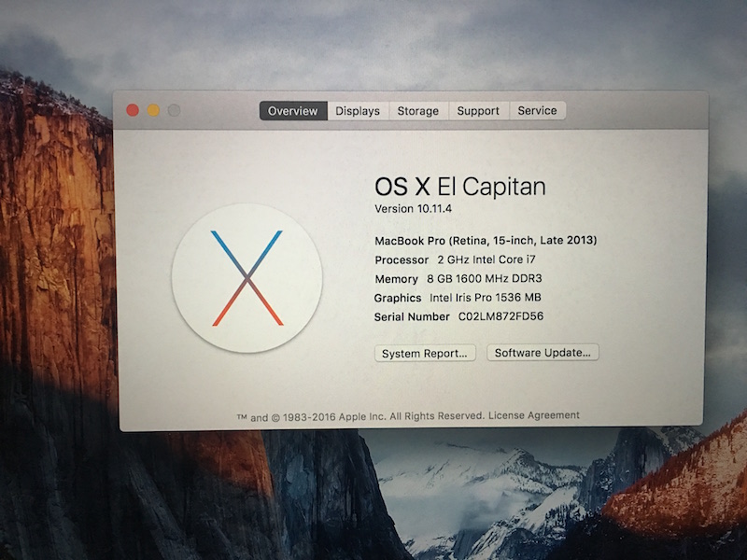The width and height of the screenshot is (747, 560).
Task: Click the Processor label
Action: tap(402, 260)
